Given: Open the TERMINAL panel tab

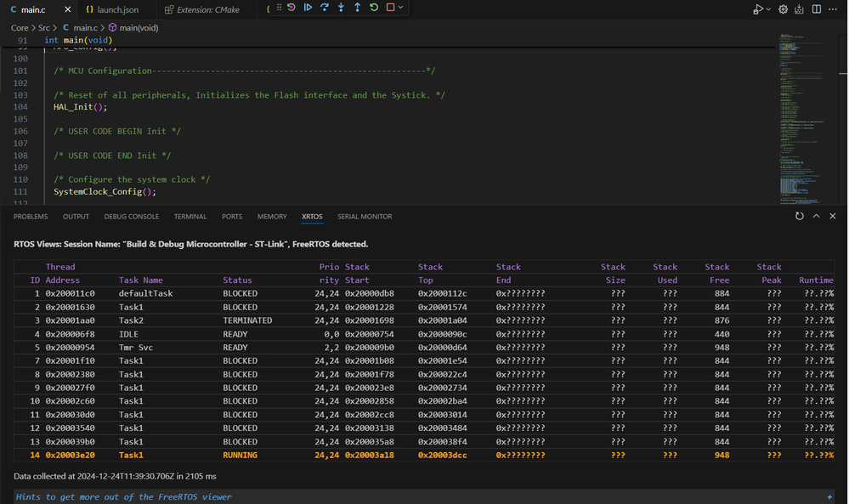Looking at the screenshot, I should (x=190, y=217).
